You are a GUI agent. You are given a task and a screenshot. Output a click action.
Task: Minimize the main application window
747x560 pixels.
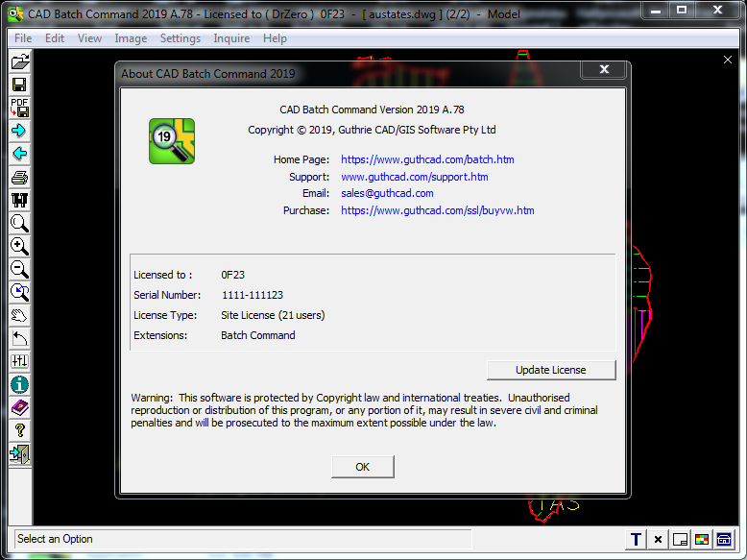point(656,10)
